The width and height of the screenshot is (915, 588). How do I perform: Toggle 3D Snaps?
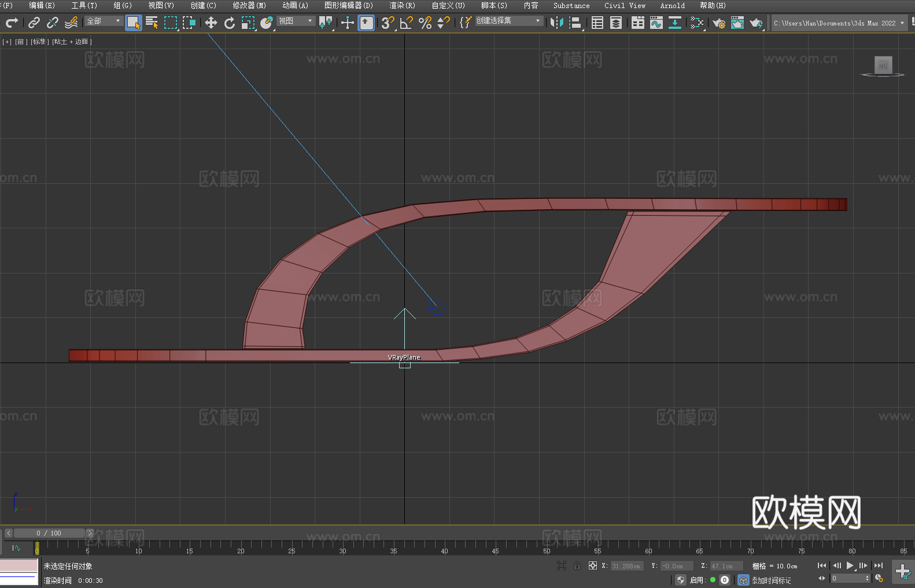coord(388,23)
